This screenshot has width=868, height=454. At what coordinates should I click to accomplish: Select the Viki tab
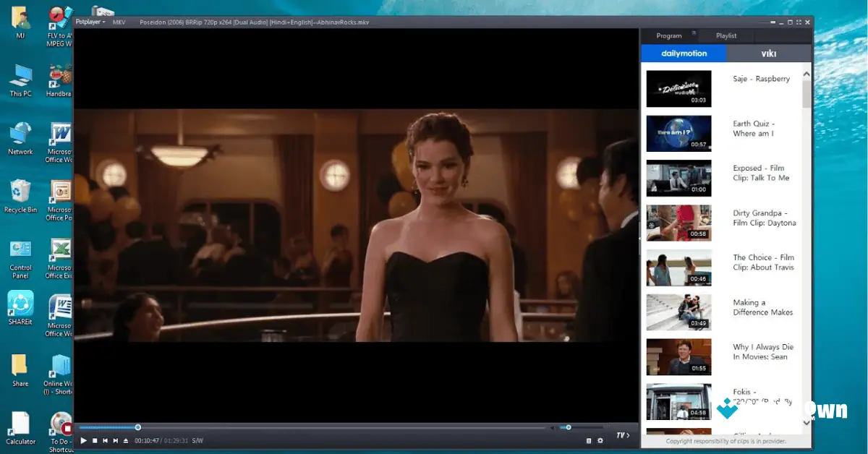767,52
